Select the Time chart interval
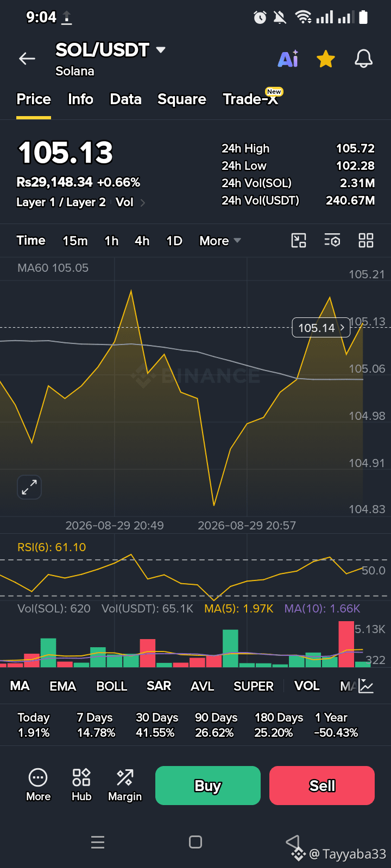 tap(31, 240)
